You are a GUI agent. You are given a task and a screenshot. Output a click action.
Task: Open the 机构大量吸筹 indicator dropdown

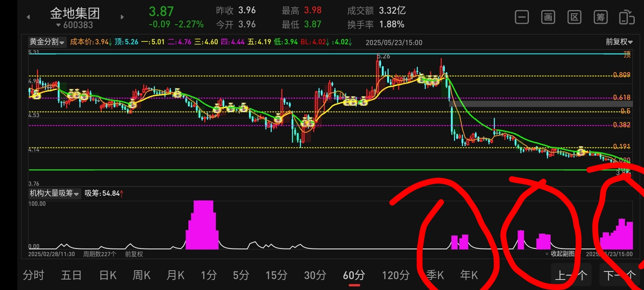[x=54, y=193]
